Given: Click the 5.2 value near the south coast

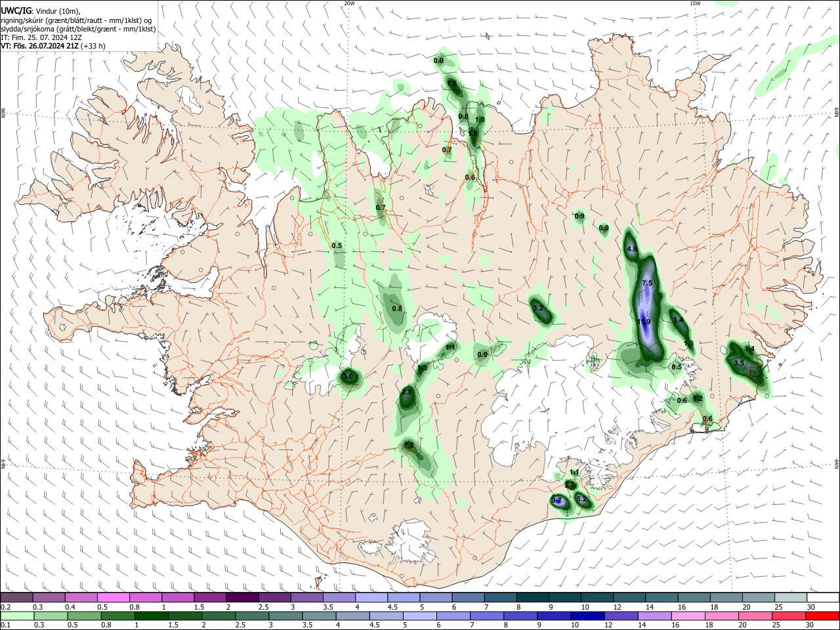Looking at the screenshot, I should tap(581, 499).
